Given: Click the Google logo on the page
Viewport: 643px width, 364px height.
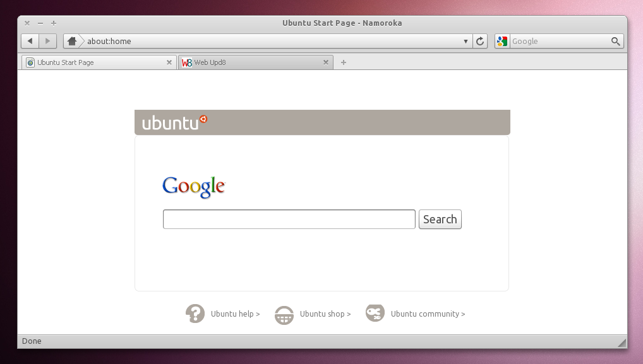Looking at the screenshot, I should [x=194, y=187].
